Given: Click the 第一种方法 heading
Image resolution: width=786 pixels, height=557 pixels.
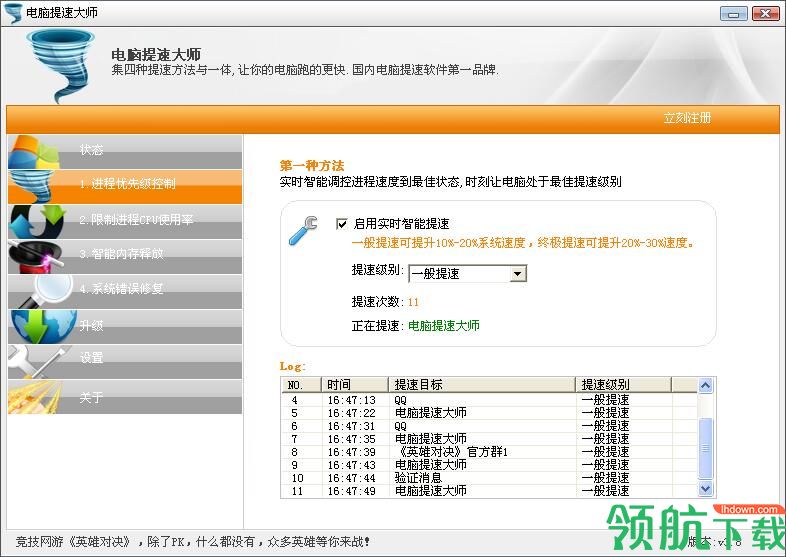Looking at the screenshot, I should tap(312, 166).
